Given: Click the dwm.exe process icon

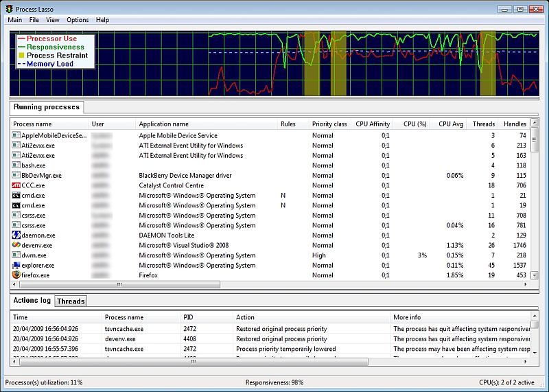Looking at the screenshot, I should click(16, 255).
